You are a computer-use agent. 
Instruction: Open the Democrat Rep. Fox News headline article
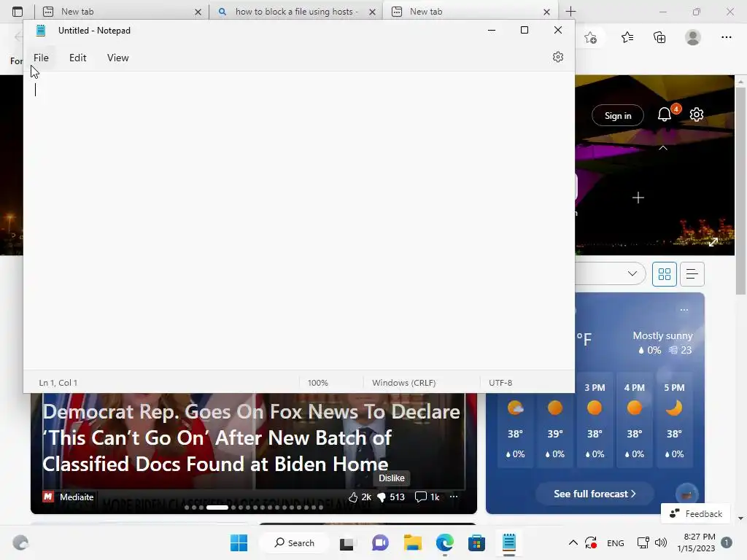click(252, 437)
